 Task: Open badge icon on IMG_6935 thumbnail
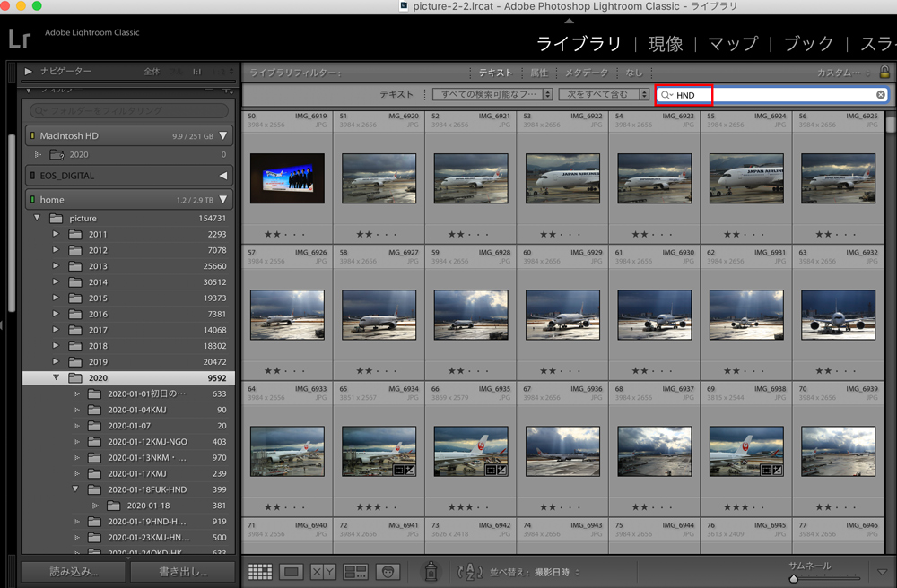pyautogui.click(x=496, y=471)
